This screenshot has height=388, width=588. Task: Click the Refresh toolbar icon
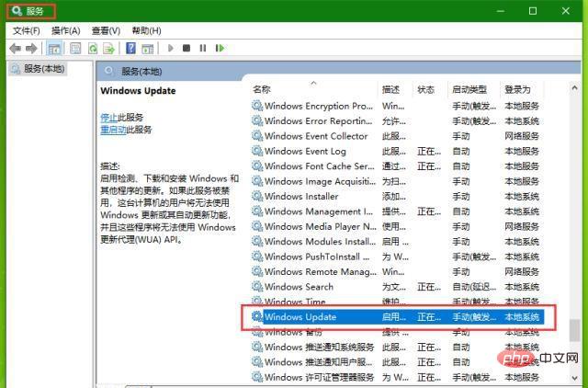tap(93, 49)
